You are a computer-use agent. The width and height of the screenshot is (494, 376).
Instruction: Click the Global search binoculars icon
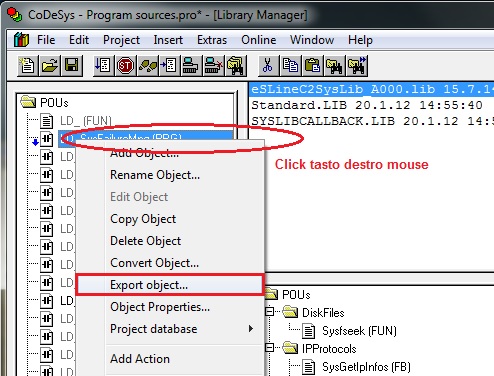tap(236, 65)
